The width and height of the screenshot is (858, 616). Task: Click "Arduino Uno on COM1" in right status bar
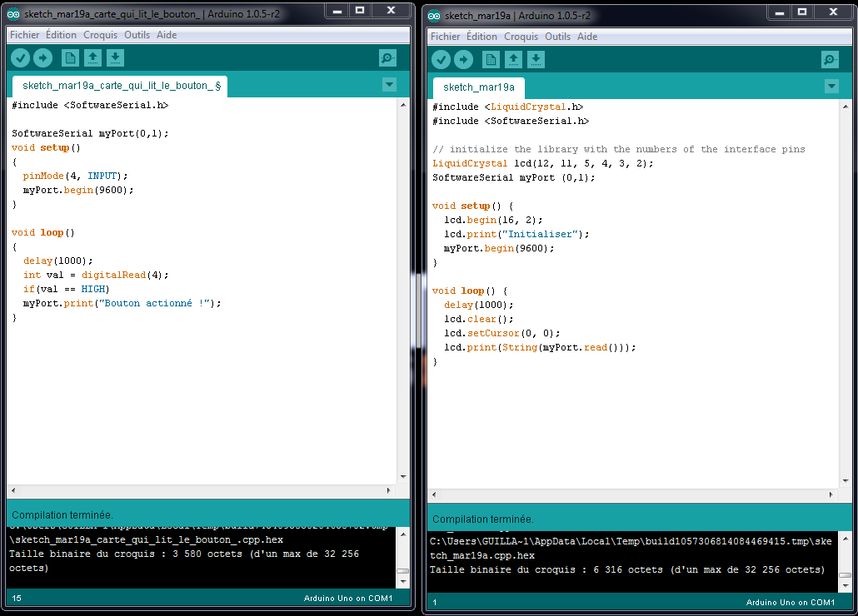791,603
